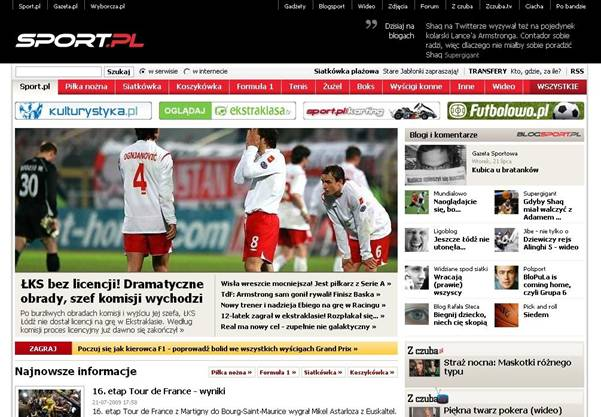Open the Wyścigi konne tab
601x417 pixels.
point(416,87)
